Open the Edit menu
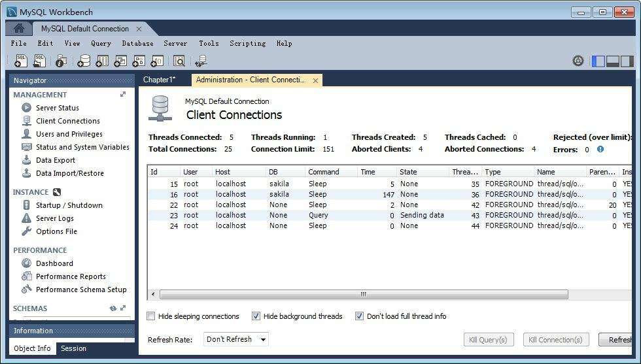Viewport: 641px width, 364px height. pos(45,43)
